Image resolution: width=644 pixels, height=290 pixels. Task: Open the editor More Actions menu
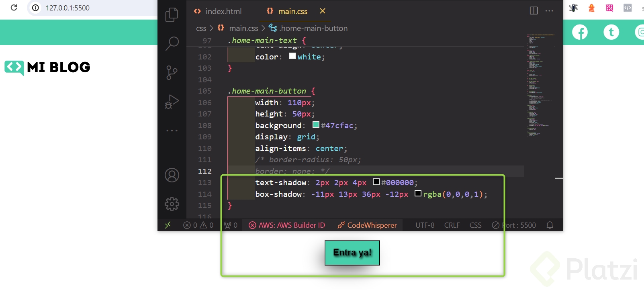click(x=549, y=11)
